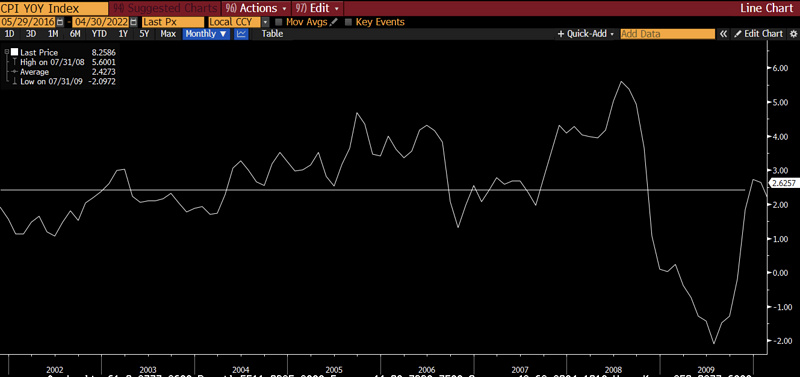Viewport: 800px width, 377px height.
Task: Collapse panel with double chevron icon
Action: [x=723, y=34]
